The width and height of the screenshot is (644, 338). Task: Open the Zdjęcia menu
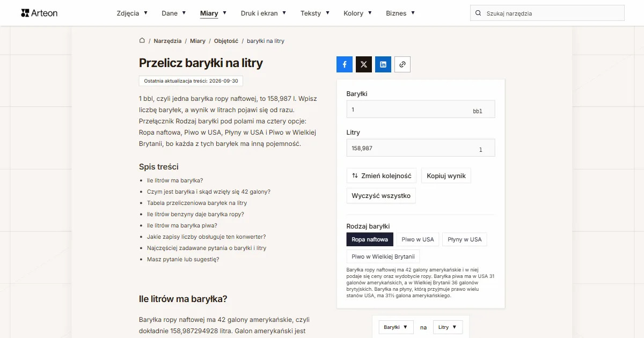pos(132,13)
